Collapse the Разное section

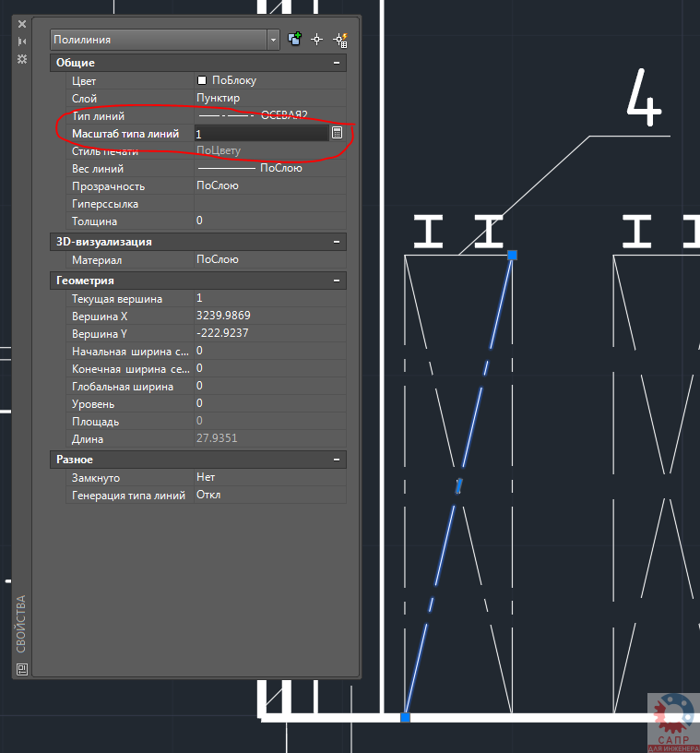pos(337,460)
